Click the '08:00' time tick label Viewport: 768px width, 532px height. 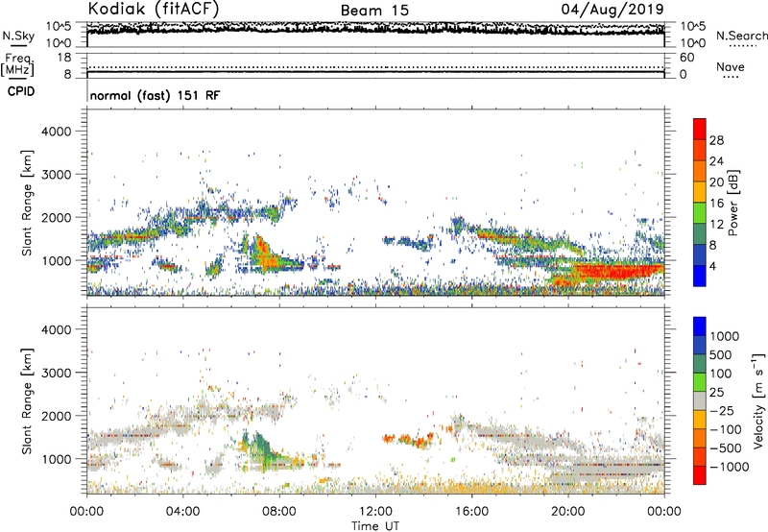click(279, 512)
